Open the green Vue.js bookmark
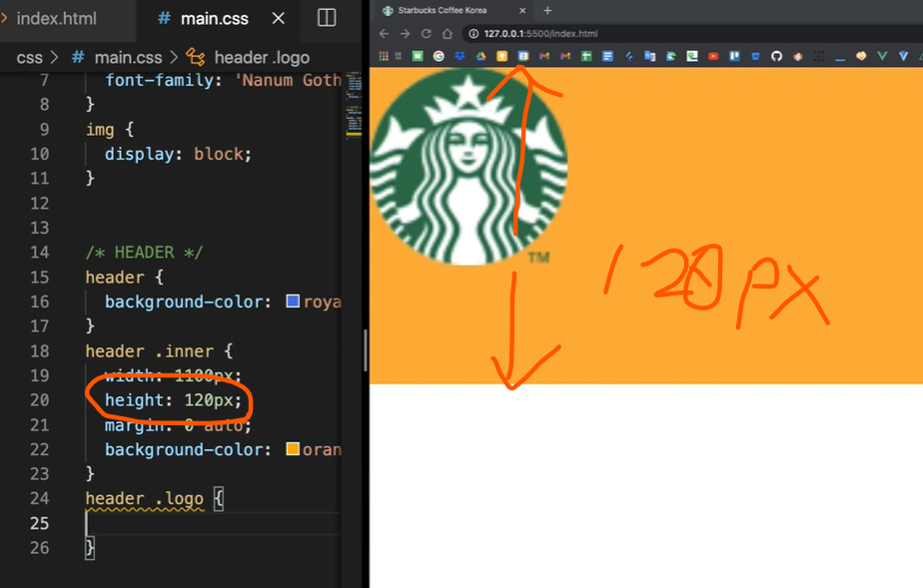Screen dimensions: 923x588 [x=882, y=56]
